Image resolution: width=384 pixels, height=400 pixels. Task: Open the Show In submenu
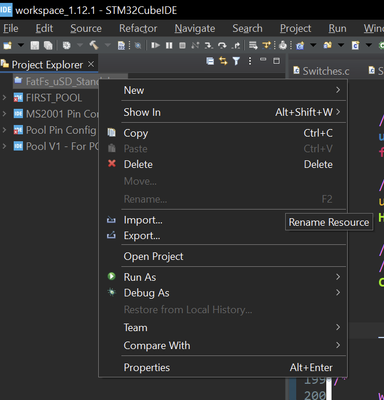(x=223, y=112)
